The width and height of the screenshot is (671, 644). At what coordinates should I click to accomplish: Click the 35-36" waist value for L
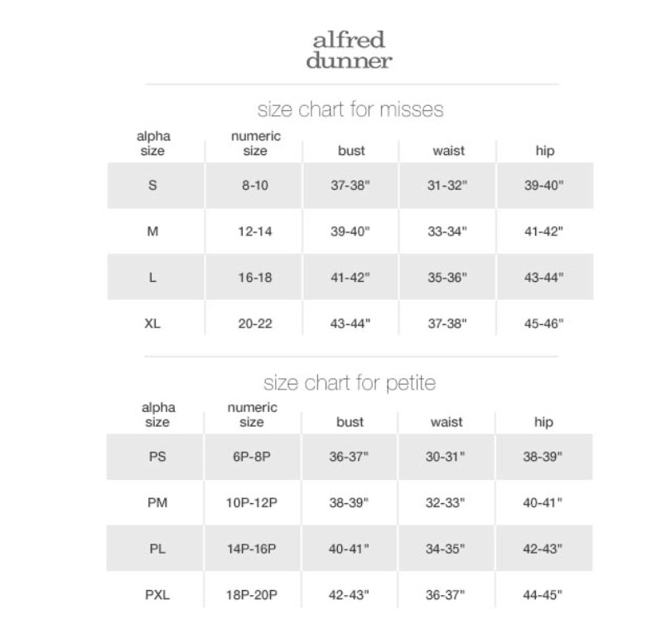coord(447,278)
